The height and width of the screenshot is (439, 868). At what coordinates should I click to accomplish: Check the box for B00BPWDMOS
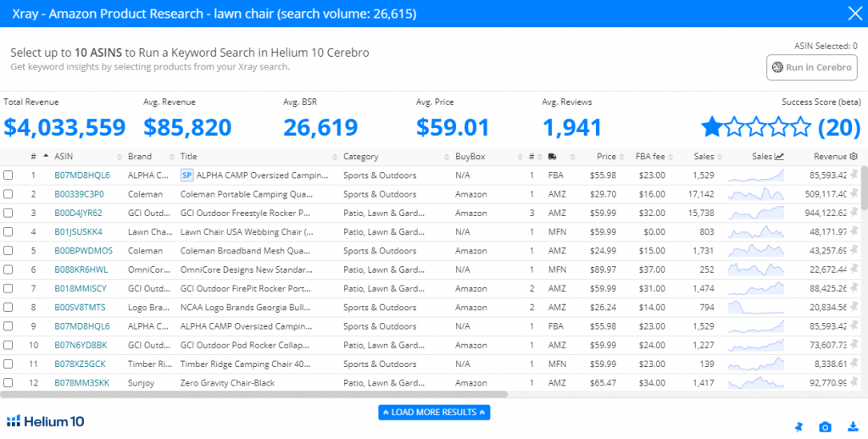pos(8,251)
